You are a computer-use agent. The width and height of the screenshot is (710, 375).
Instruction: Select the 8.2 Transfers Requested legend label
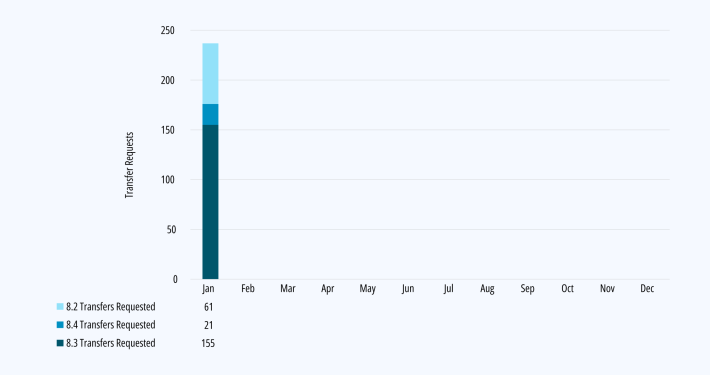click(x=110, y=307)
